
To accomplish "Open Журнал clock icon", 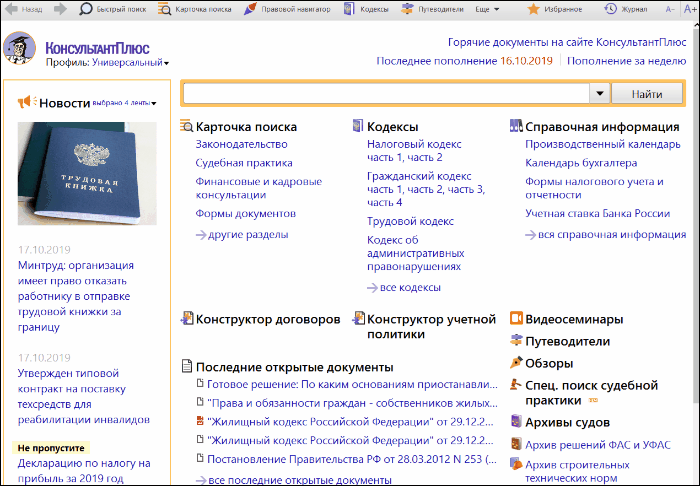I will pos(610,9).
